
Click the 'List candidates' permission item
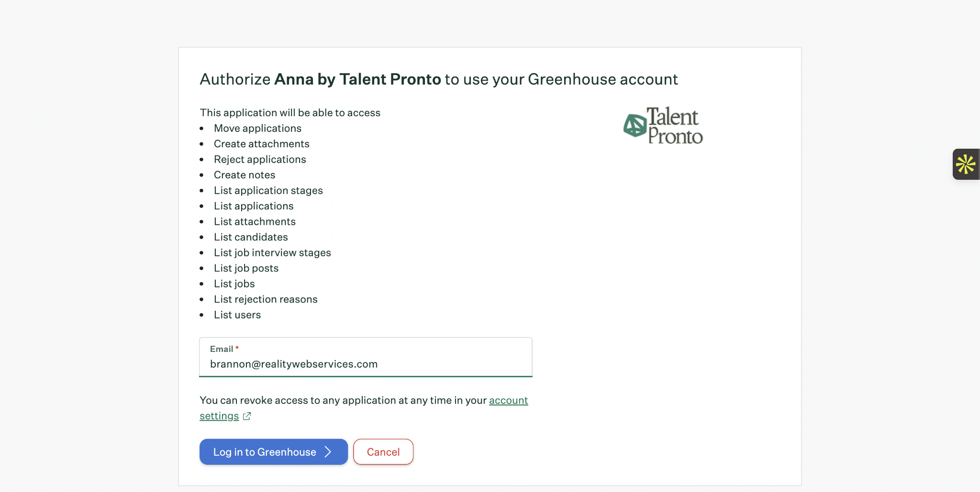point(251,237)
